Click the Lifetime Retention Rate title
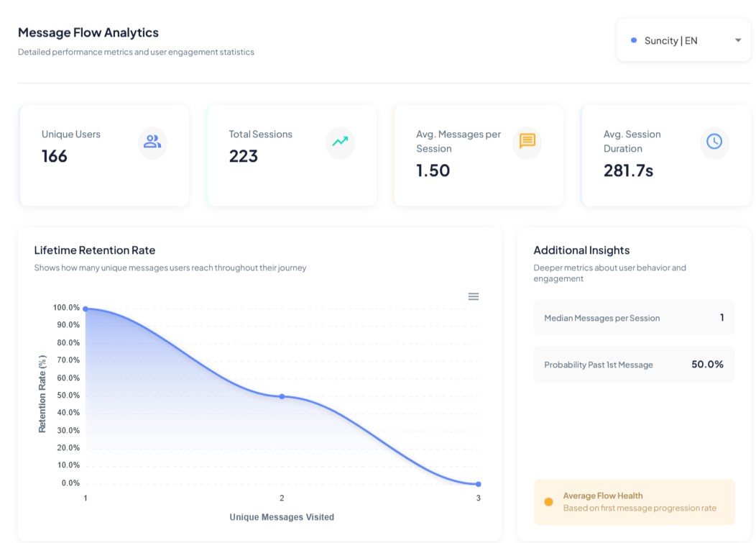This screenshot has width=756, height=543. coord(95,250)
